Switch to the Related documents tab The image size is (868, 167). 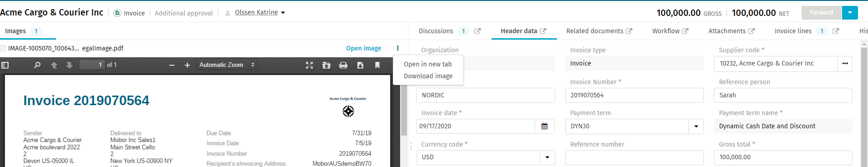point(595,31)
